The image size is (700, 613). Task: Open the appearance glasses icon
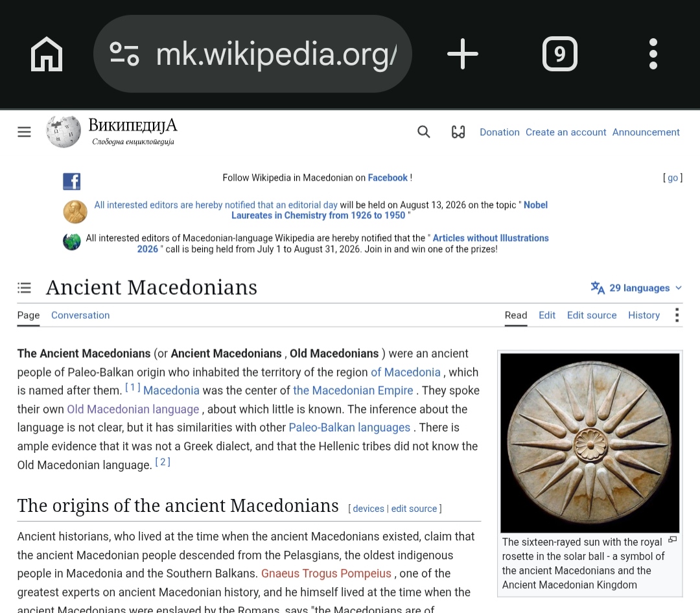[x=458, y=132]
